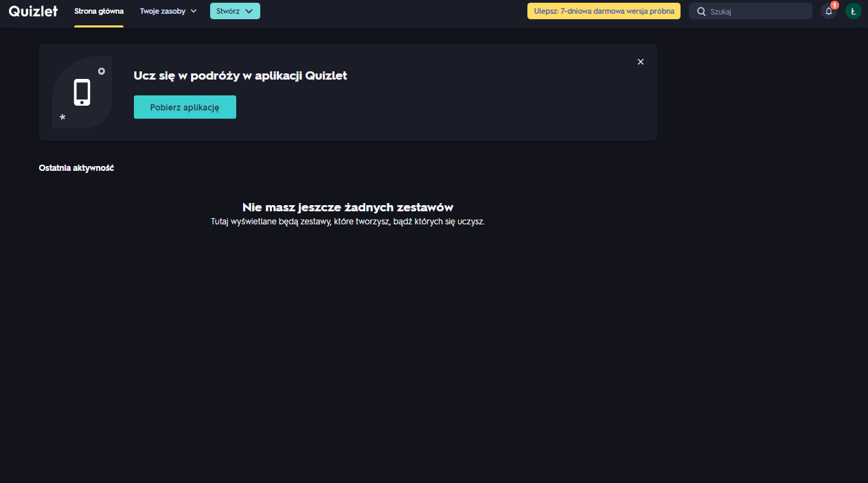Click 'Ucz się w podróży' banner title
Image resolution: width=868 pixels, height=483 pixels.
tap(240, 76)
